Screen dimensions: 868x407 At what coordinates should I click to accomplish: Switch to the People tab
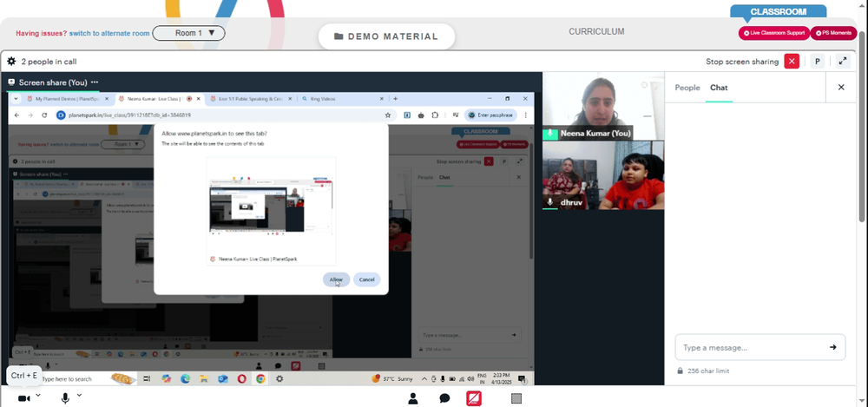pyautogui.click(x=687, y=88)
